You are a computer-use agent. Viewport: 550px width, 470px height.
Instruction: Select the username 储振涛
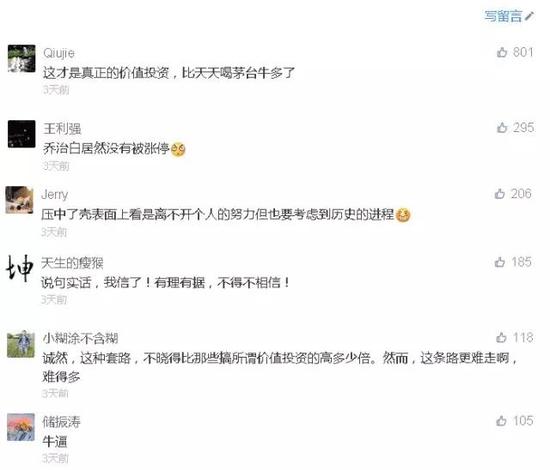coord(61,422)
